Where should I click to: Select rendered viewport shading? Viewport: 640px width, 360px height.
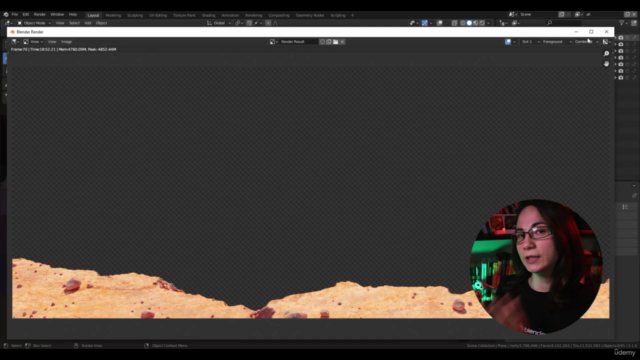point(482,23)
